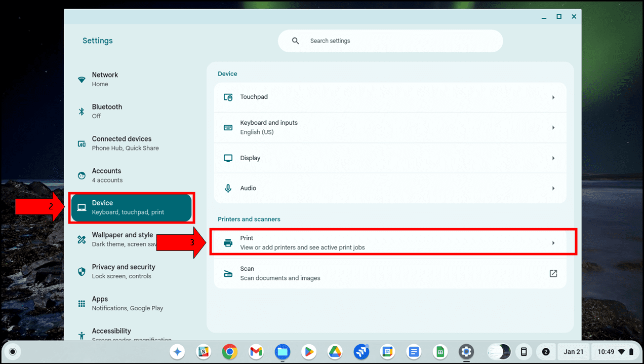644x364 pixels.
Task: Open Google Sheets from the shelf
Action: pos(440,352)
